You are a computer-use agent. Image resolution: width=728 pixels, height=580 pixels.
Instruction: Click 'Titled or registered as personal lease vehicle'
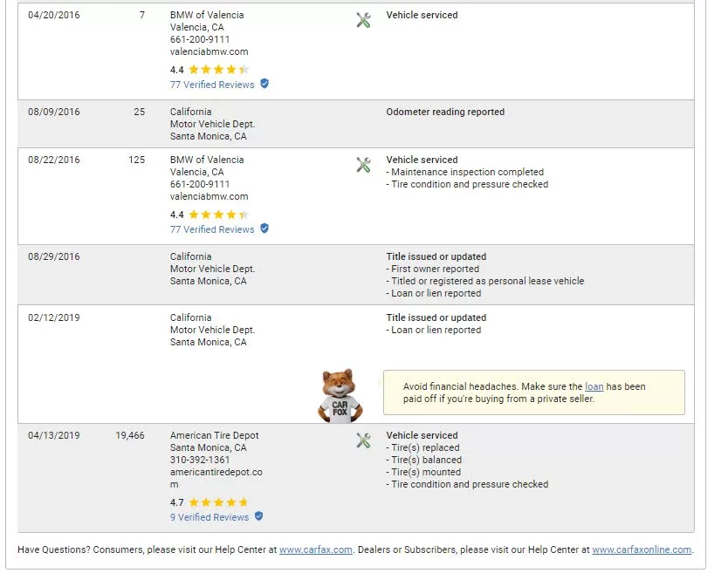(x=485, y=281)
